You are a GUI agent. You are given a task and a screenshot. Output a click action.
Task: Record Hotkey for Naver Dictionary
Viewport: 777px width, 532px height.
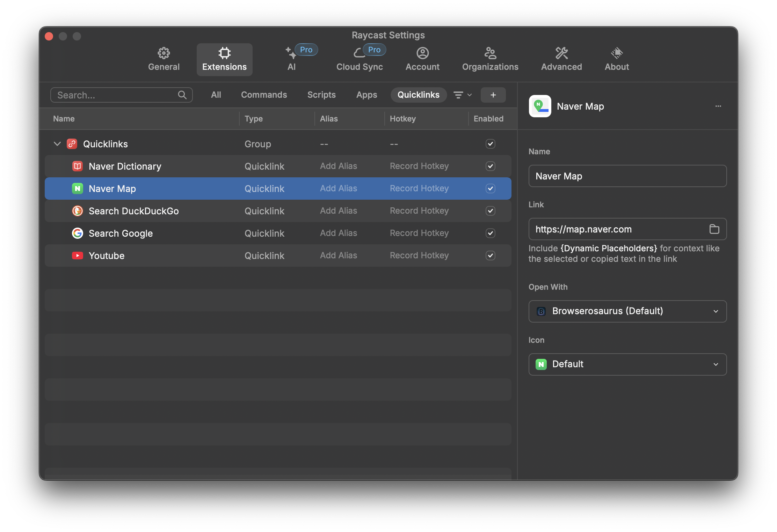pyautogui.click(x=419, y=166)
